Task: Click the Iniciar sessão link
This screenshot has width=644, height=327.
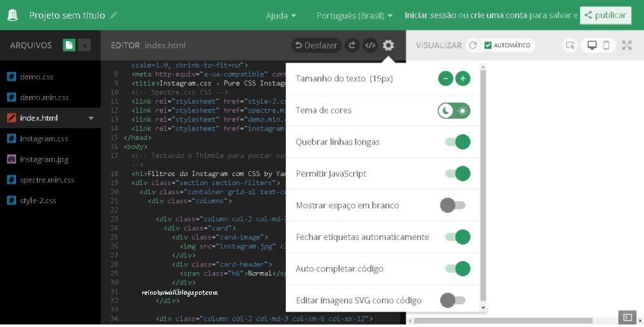Action: pyautogui.click(x=430, y=15)
